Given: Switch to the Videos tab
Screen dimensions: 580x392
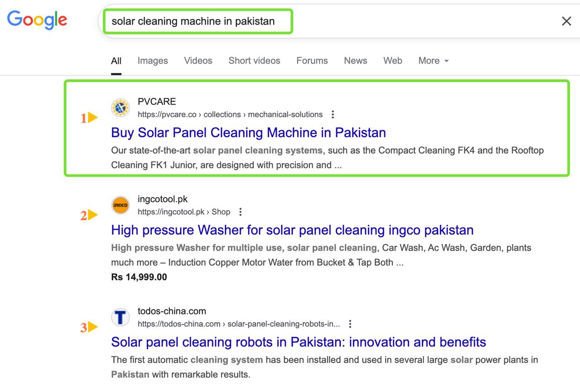Looking at the screenshot, I should pos(198,61).
